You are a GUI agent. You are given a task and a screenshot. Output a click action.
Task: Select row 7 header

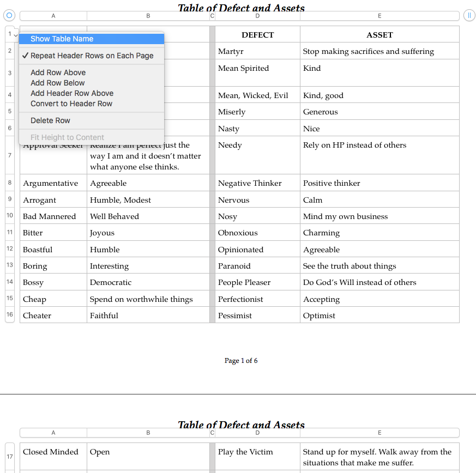coord(10,155)
